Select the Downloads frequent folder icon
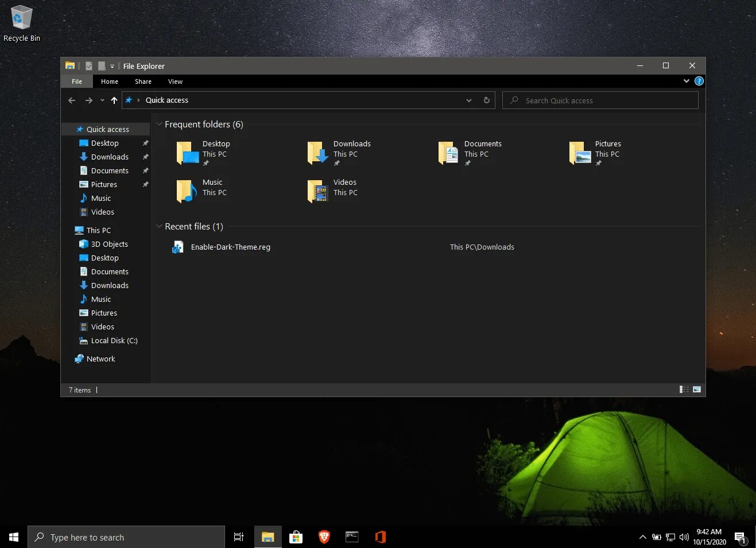The height and width of the screenshot is (548, 756). tap(318, 153)
